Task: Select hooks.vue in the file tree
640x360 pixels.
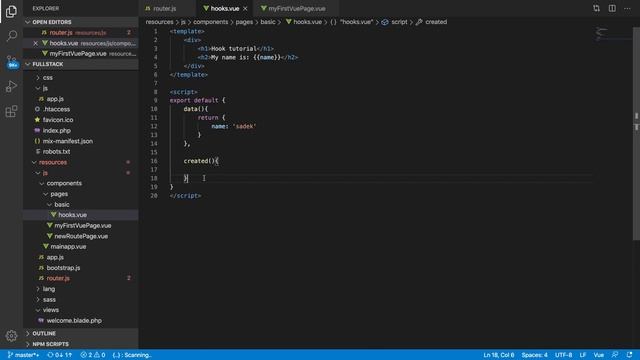Action: pos(72,215)
